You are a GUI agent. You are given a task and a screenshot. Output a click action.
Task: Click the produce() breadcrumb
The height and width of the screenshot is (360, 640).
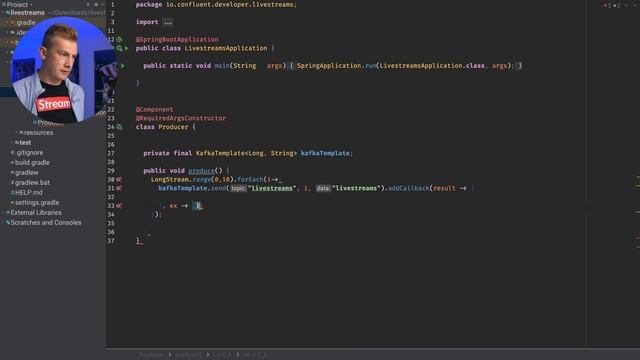tap(189, 355)
